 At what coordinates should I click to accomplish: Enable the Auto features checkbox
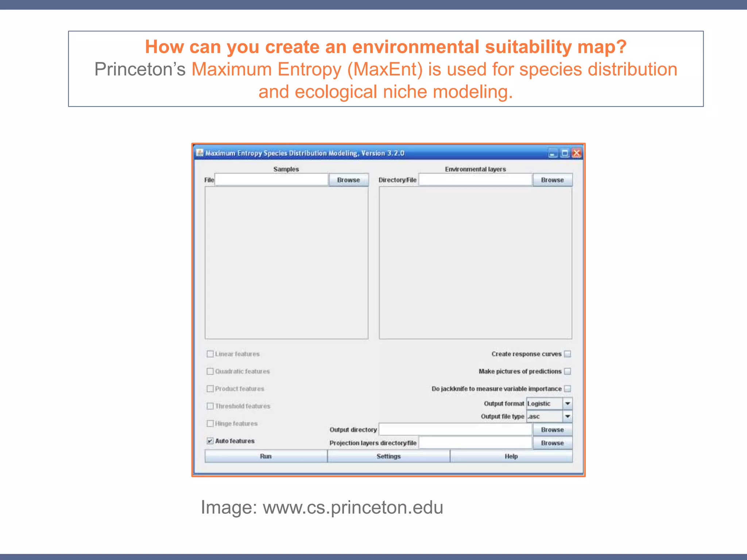[x=210, y=441]
